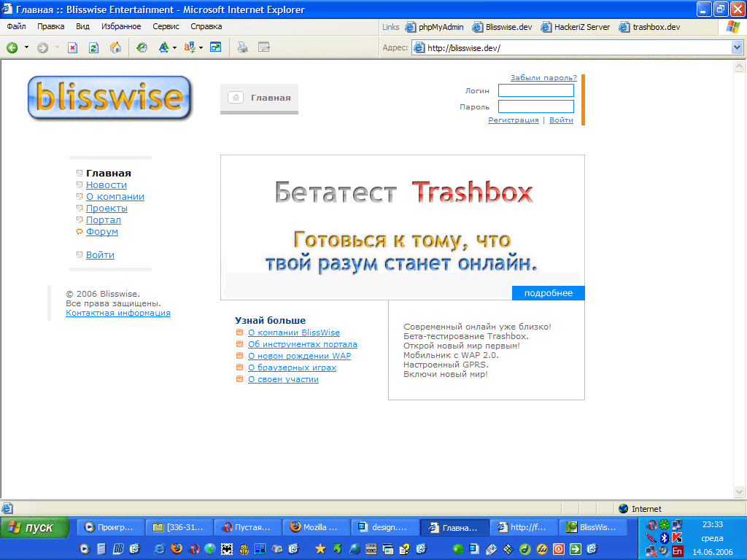Click the green Back arrow button
Screen dimensions: 747x560
12,47
